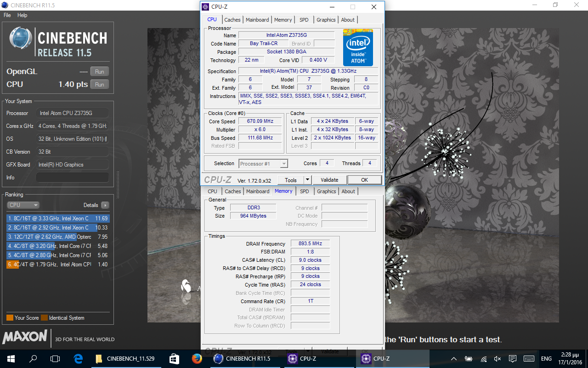Click Cinebench sphere logo
This screenshot has width=588, height=368.
click(x=21, y=38)
